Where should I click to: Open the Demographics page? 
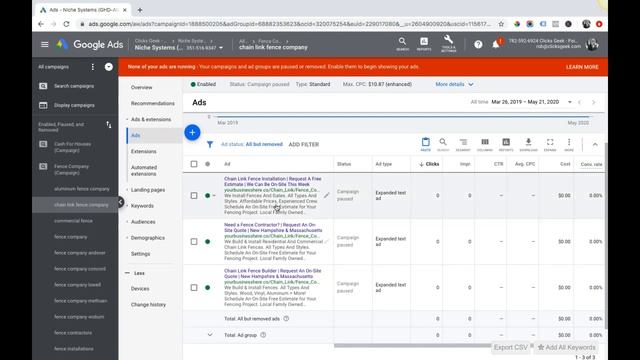coord(148,238)
